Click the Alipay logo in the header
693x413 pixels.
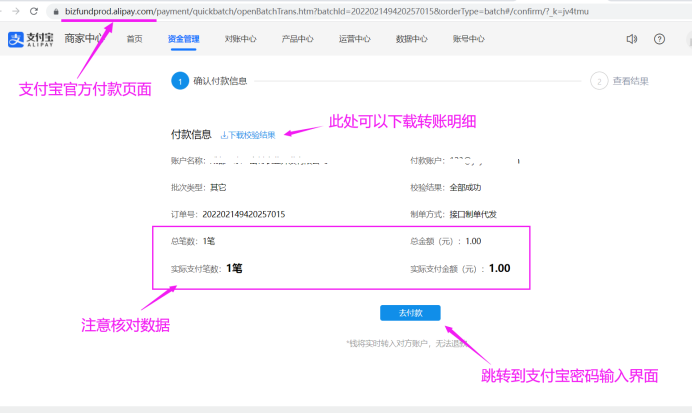pos(30,40)
